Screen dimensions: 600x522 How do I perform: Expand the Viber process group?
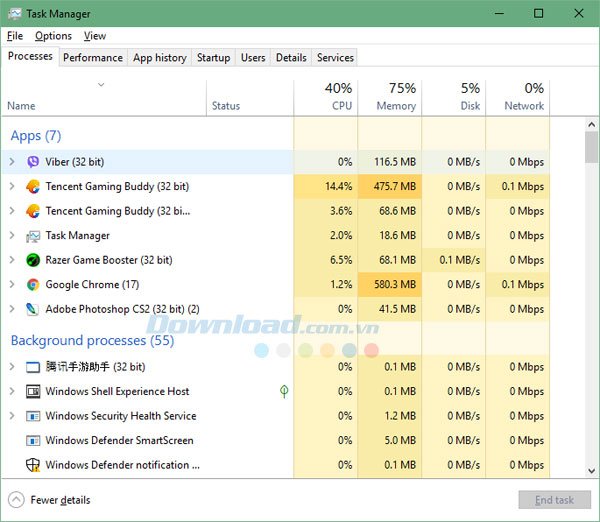[x=12, y=162]
